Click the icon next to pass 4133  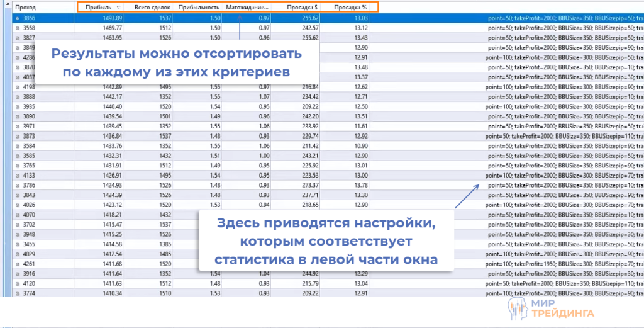coord(17,175)
